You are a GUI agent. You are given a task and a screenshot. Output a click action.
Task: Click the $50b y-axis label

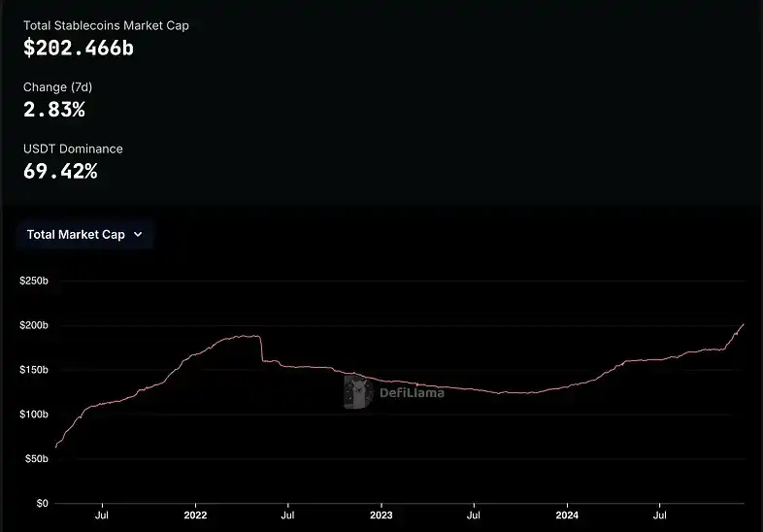36,459
